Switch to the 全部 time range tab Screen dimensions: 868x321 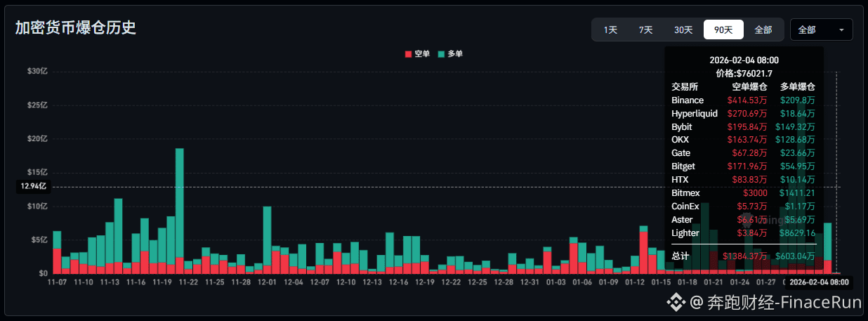click(763, 30)
